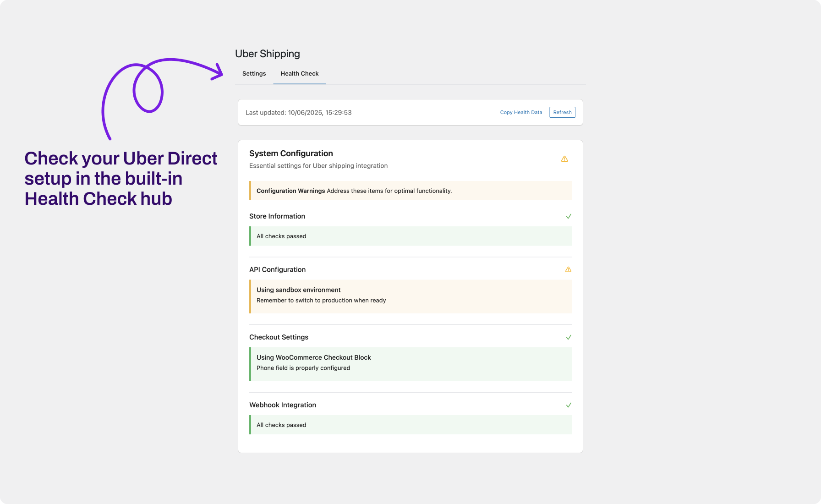Viewport: 821px width, 504px height.
Task: Collapse the Checkout Settings section
Action: (x=279, y=337)
